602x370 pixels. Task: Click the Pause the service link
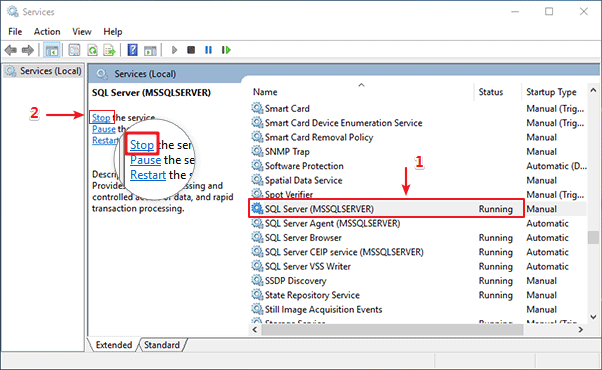[104, 129]
